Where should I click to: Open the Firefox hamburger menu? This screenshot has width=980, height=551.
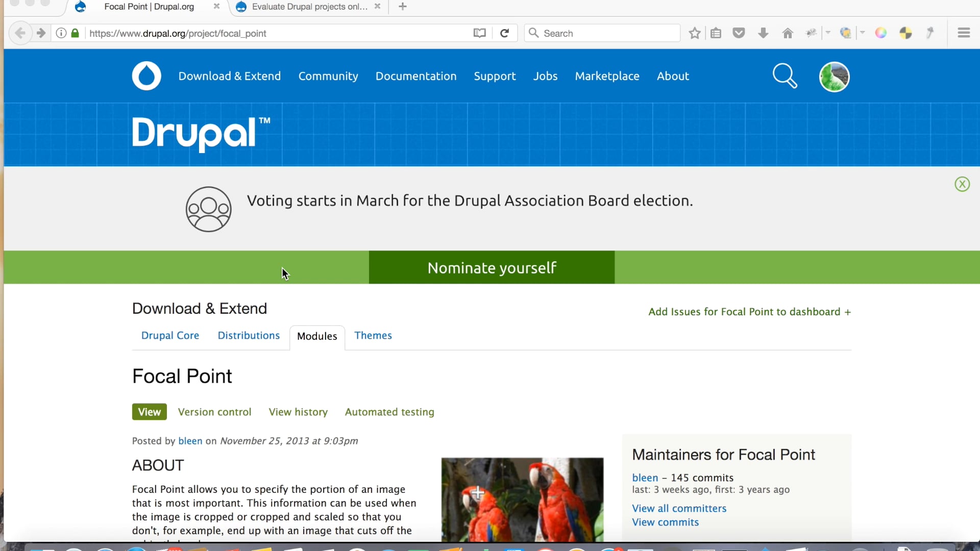tap(964, 33)
